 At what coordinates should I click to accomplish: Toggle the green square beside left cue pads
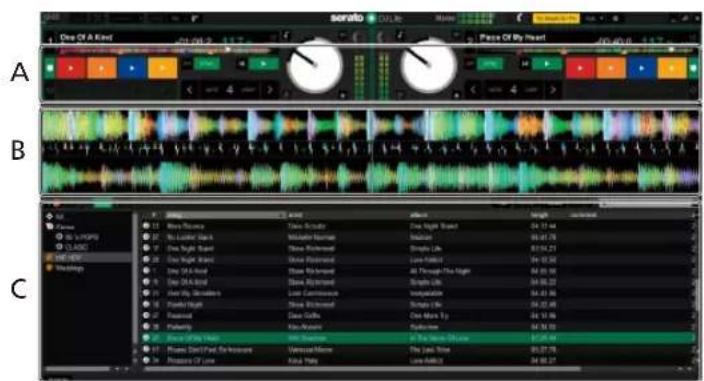point(50,68)
